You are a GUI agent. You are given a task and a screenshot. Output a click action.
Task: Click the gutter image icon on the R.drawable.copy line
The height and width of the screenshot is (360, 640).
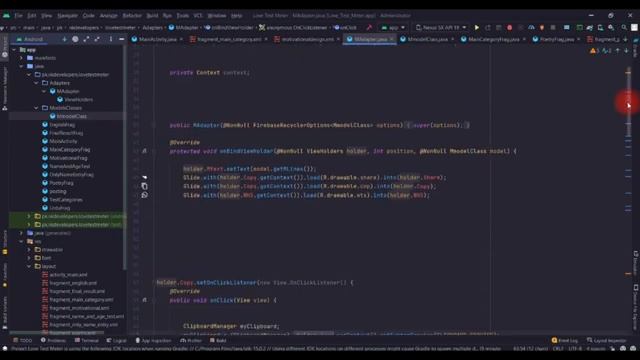pos(144,186)
